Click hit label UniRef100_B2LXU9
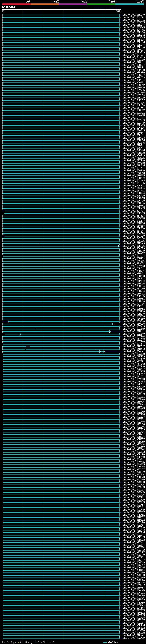 point(134,387)
